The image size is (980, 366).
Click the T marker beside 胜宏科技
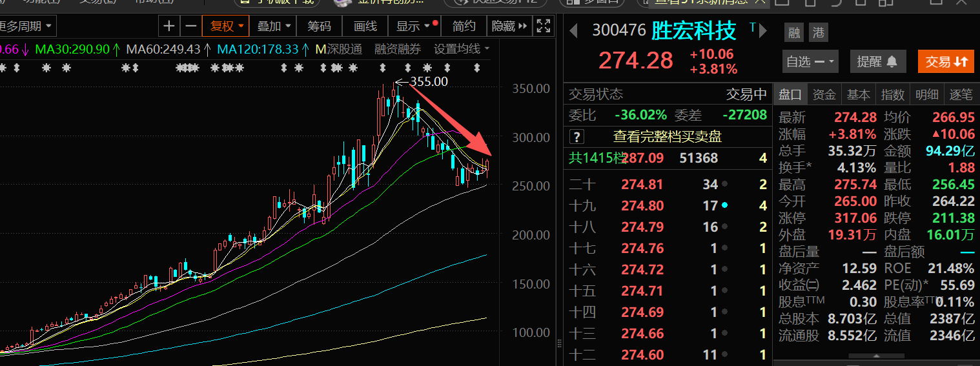coord(753,27)
